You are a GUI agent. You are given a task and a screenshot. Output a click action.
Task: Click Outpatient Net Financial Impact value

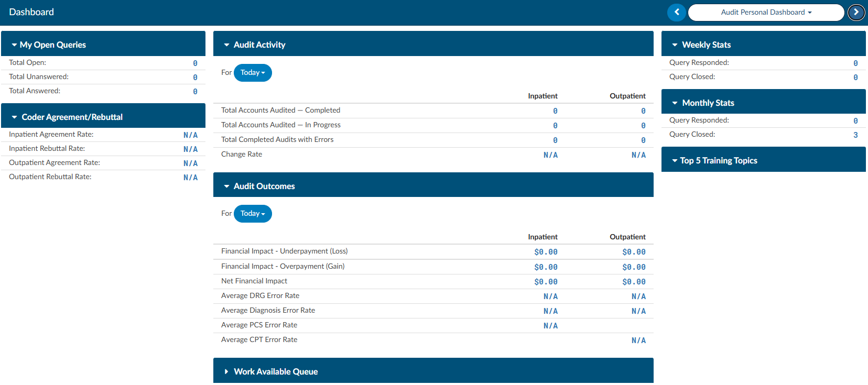[634, 281]
